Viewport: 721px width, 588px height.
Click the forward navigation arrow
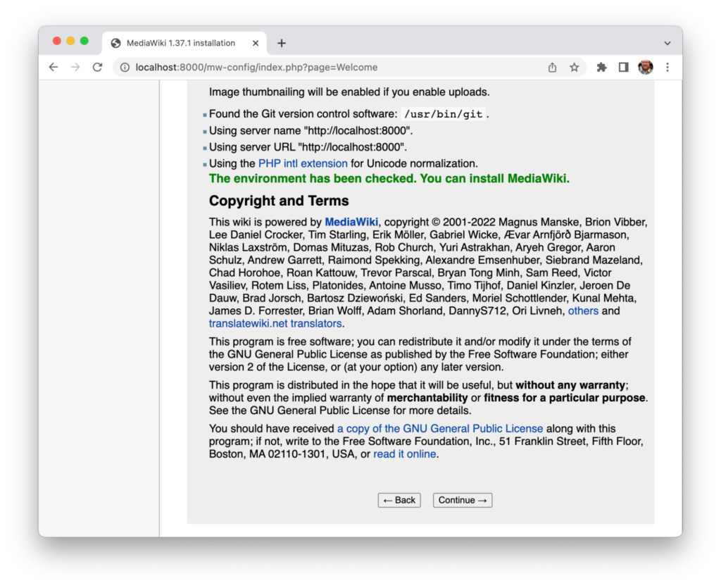tap(75, 67)
